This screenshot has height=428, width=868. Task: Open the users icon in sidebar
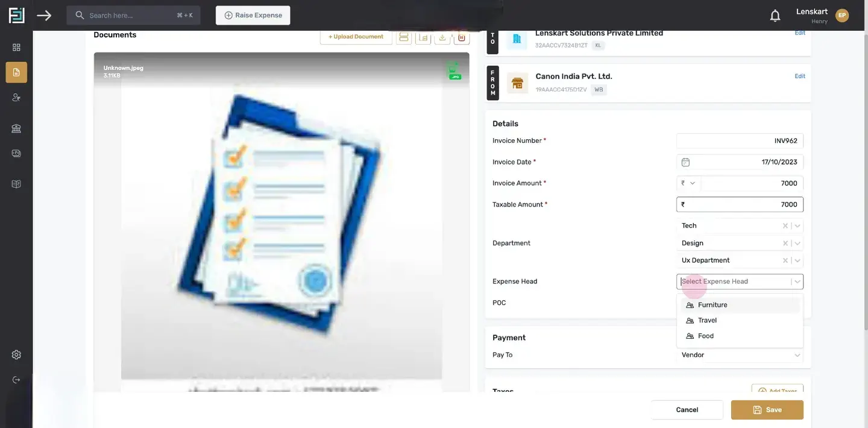pos(16,97)
